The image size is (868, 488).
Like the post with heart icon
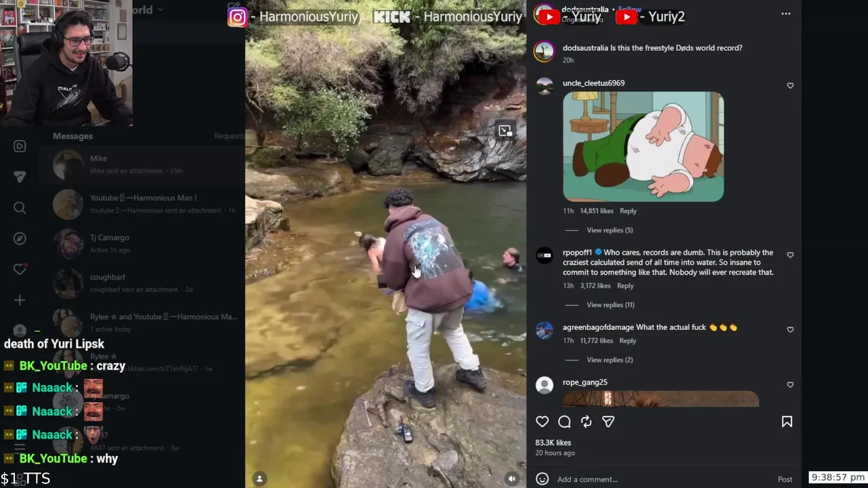point(542,422)
